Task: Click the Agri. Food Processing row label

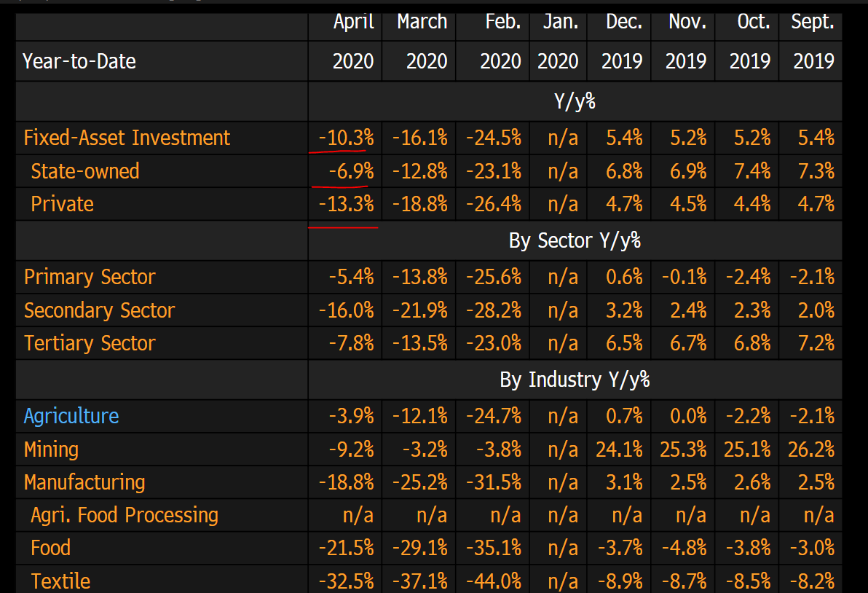Action: (x=125, y=515)
